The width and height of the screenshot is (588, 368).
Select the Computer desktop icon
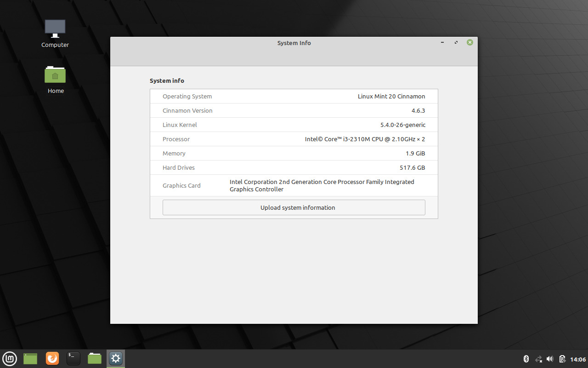pos(55,33)
